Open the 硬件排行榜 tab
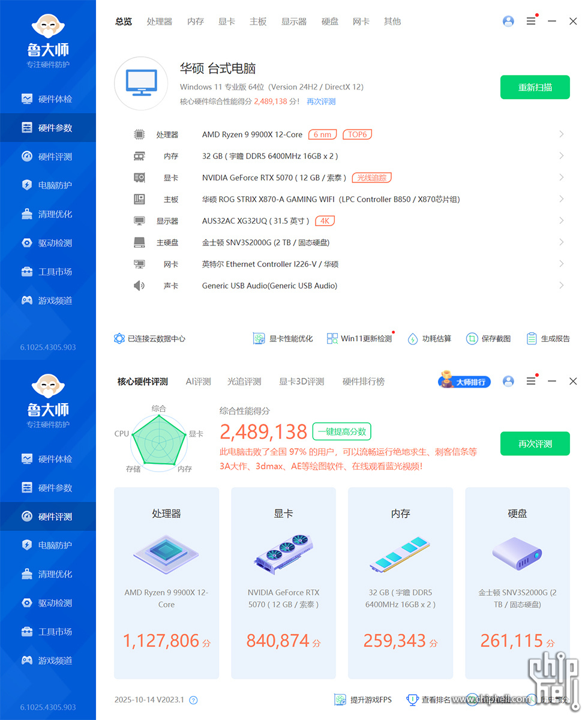Screen dimensions: 588x720 [x=363, y=382]
